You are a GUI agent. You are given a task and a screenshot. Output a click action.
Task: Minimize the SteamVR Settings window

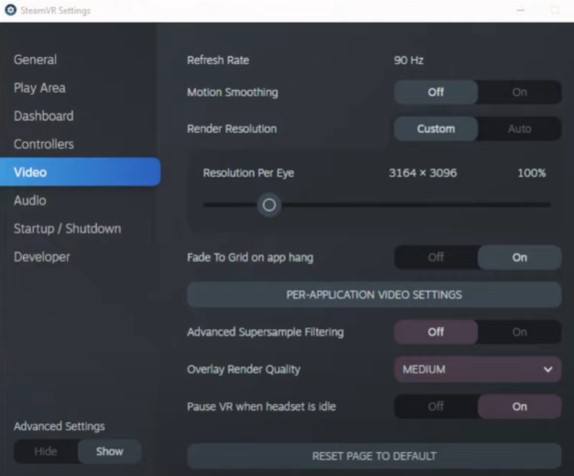click(520, 10)
